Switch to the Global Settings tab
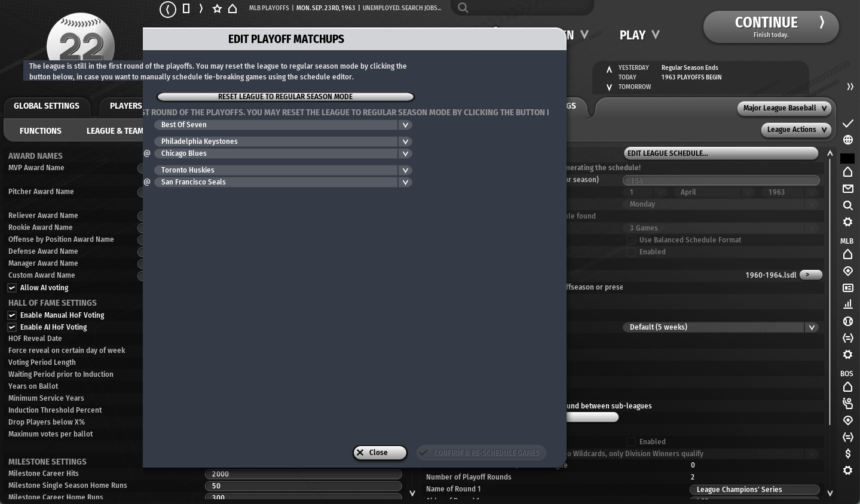The width and height of the screenshot is (860, 504). point(47,106)
